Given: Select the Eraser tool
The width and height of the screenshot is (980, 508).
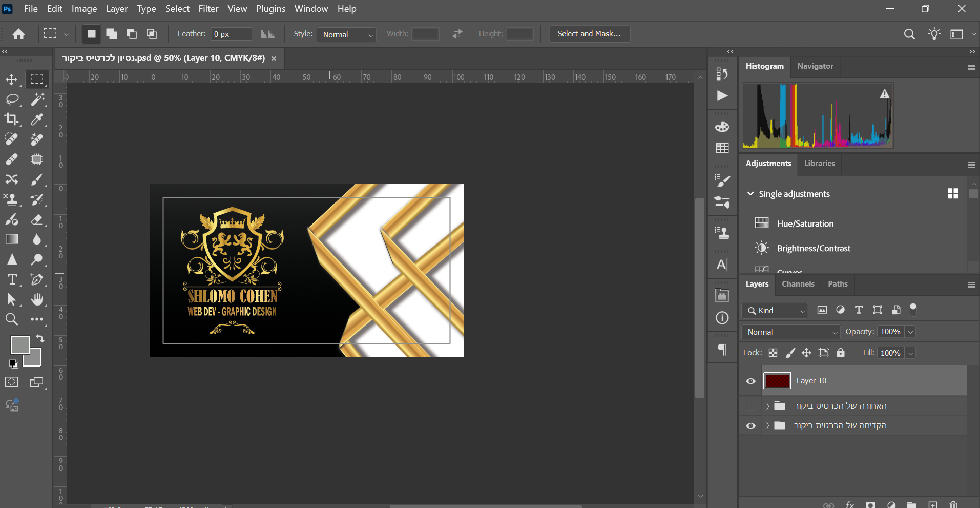Looking at the screenshot, I should point(36,219).
